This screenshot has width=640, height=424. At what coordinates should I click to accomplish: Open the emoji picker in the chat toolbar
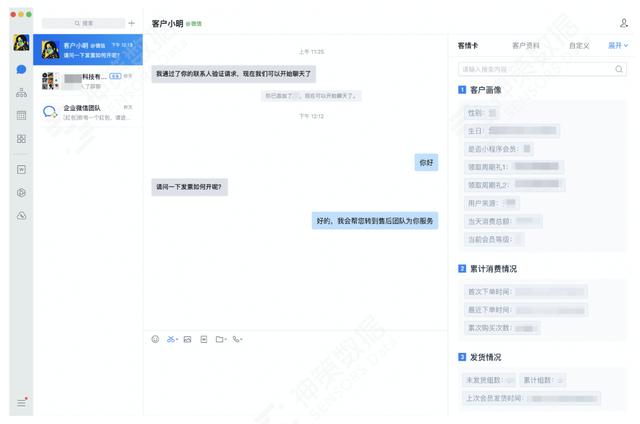pos(155,339)
